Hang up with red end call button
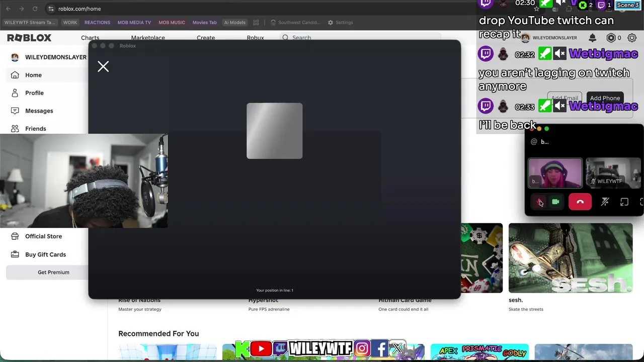This screenshot has height=362, width=644. (580, 202)
